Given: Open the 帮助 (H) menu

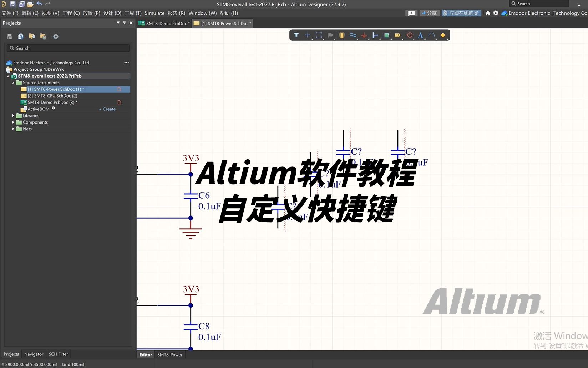Looking at the screenshot, I should click(229, 13).
